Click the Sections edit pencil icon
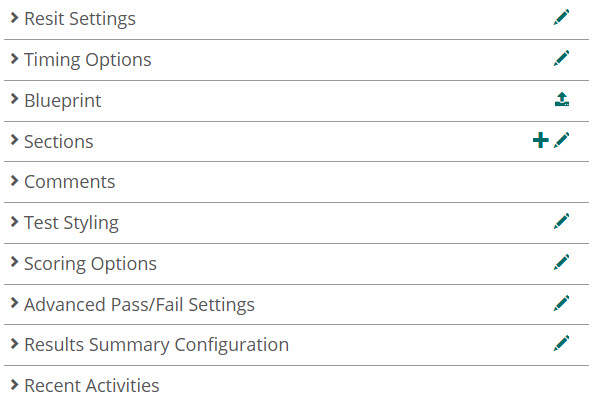The image size is (600, 404). 562,140
